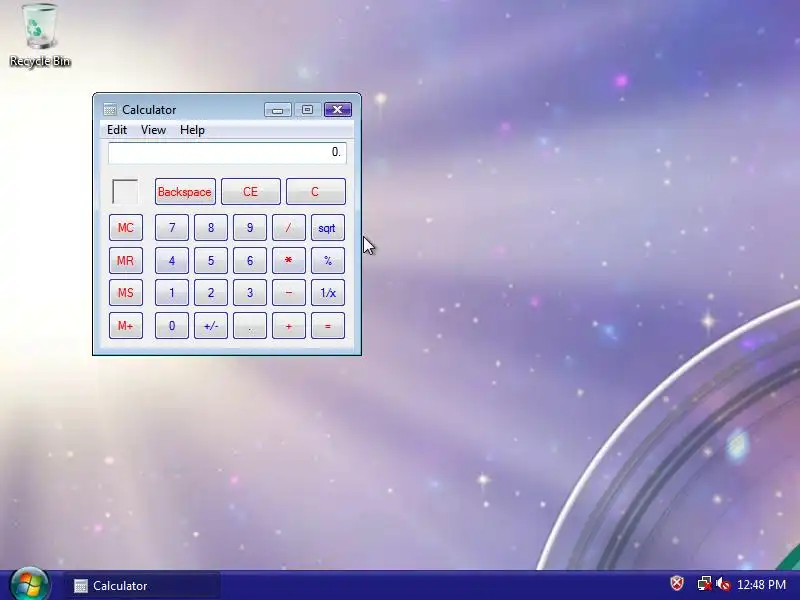Click the 12:48 PM taskbar clock
This screenshot has height=600, width=800.
click(761, 584)
